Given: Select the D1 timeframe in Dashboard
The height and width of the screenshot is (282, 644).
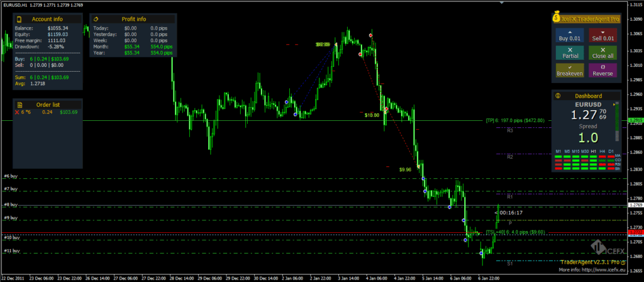Looking at the screenshot, I should pos(611,151).
